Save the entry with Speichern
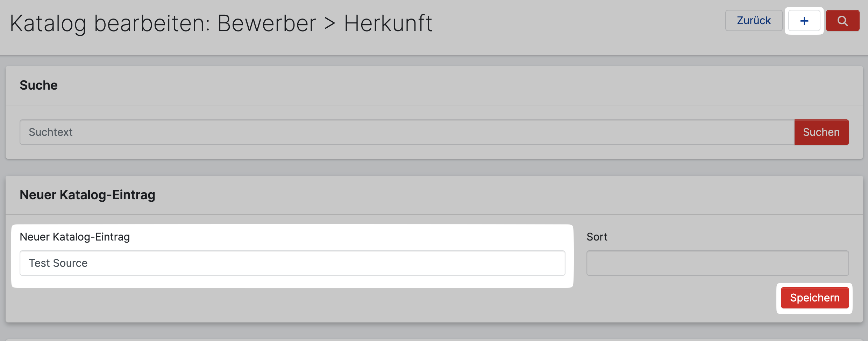Viewport: 868px width, 341px height. click(x=814, y=298)
